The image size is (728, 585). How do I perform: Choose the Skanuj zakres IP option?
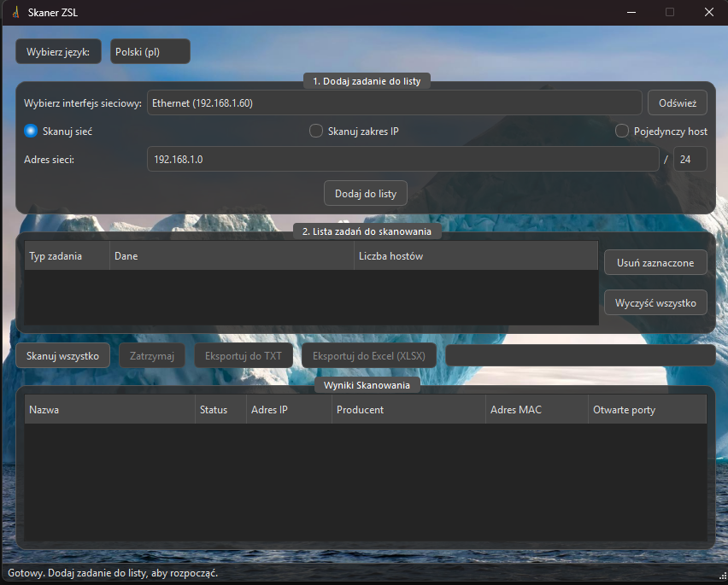316,132
